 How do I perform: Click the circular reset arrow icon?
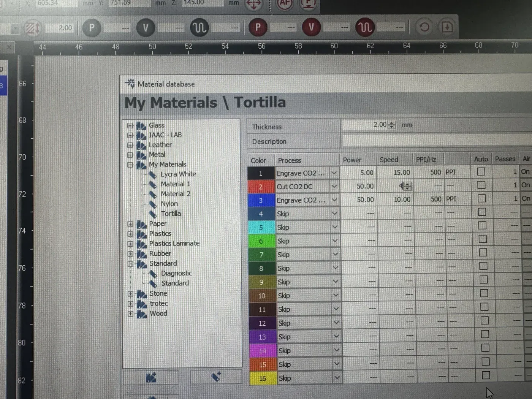424,27
